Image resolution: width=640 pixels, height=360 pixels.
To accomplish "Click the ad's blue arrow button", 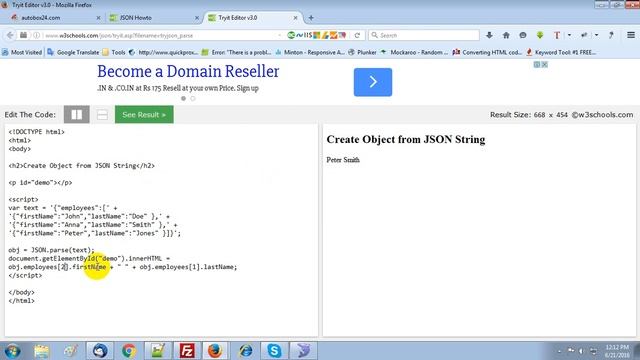I will [x=373, y=82].
